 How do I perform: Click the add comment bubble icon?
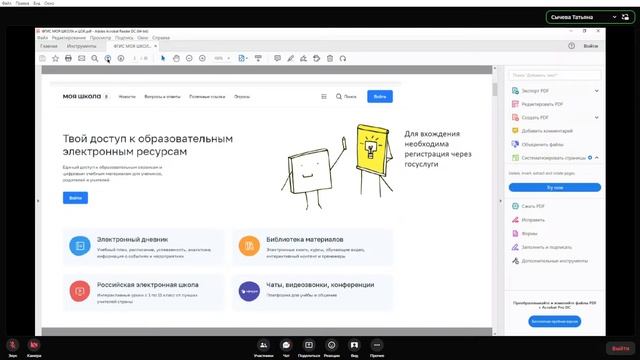[278, 58]
